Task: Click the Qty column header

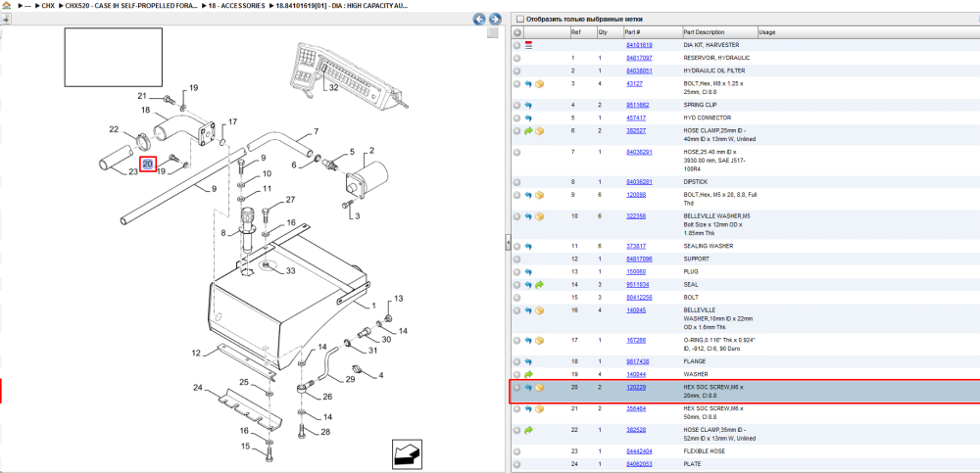Action: point(603,32)
